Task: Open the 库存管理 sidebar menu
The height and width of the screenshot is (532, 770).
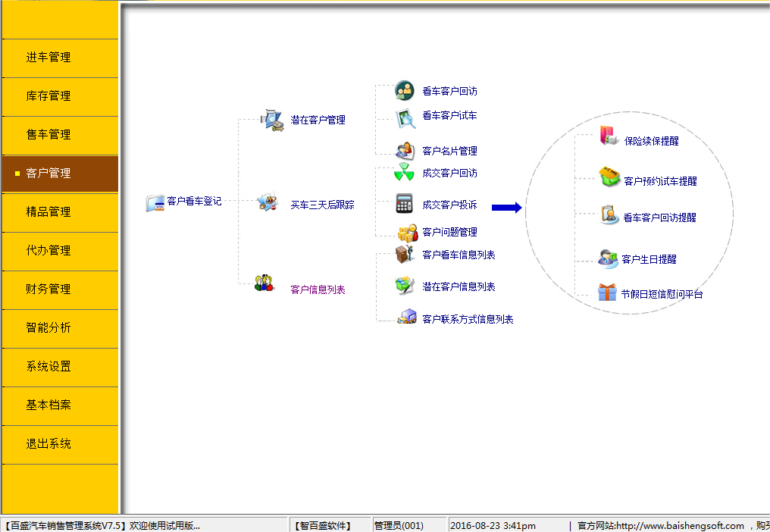Action: [60, 97]
